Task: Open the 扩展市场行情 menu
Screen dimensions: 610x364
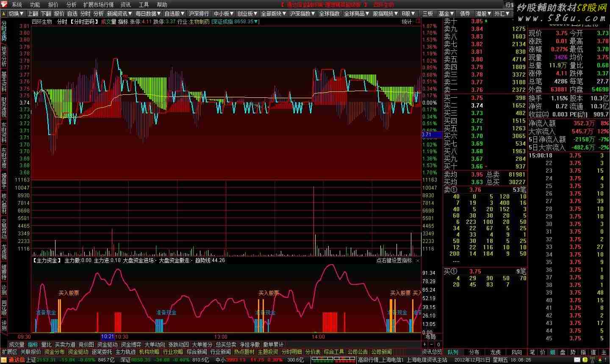Action: click(x=98, y=5)
